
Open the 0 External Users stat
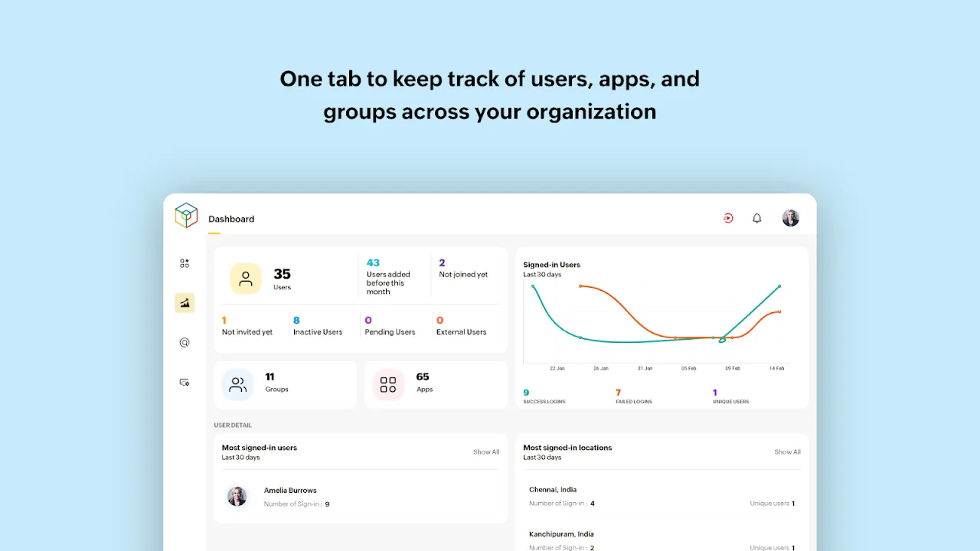click(462, 326)
